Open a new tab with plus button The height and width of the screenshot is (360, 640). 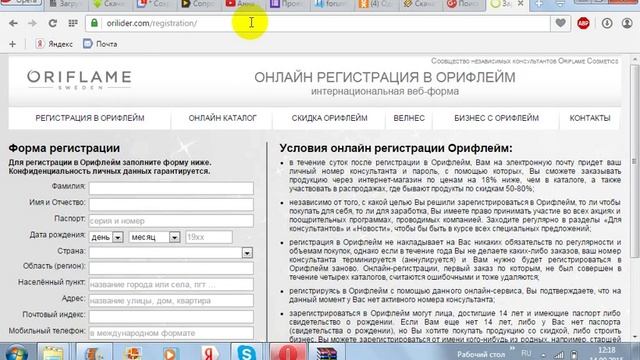[x=539, y=4]
